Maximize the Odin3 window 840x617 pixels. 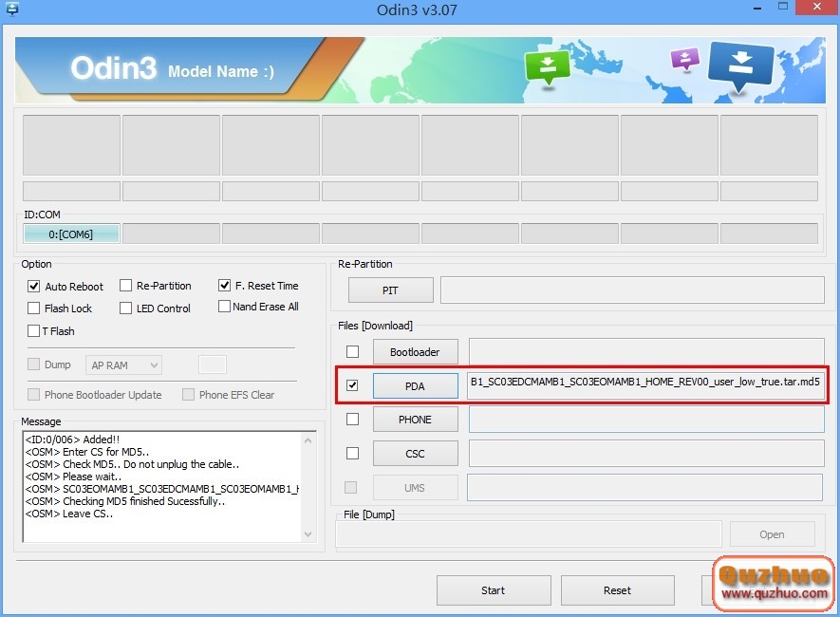(783, 7)
